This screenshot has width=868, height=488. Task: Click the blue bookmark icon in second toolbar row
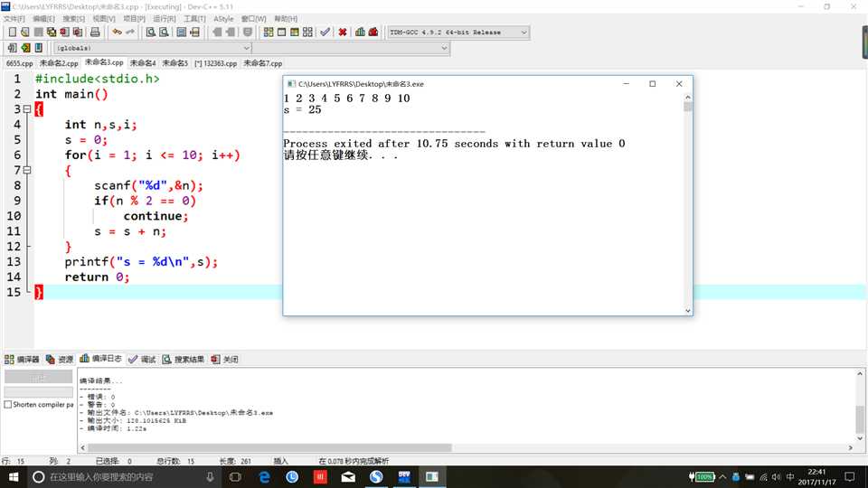[39, 48]
